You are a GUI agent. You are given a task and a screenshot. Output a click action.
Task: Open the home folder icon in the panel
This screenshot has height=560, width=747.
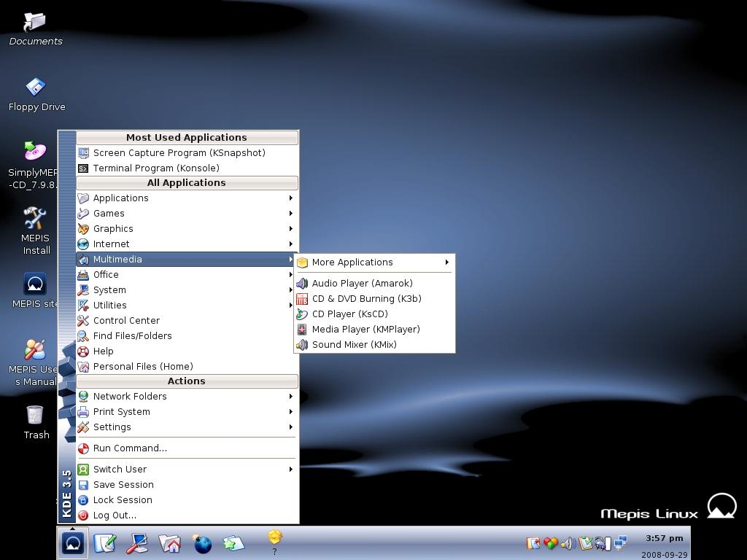[169, 543]
